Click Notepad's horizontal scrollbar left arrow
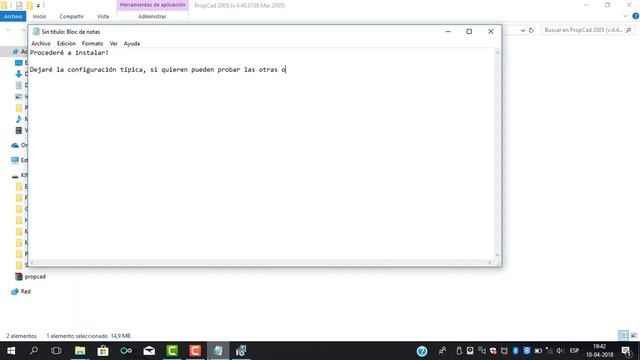This screenshot has height=360, width=640. (x=33, y=262)
